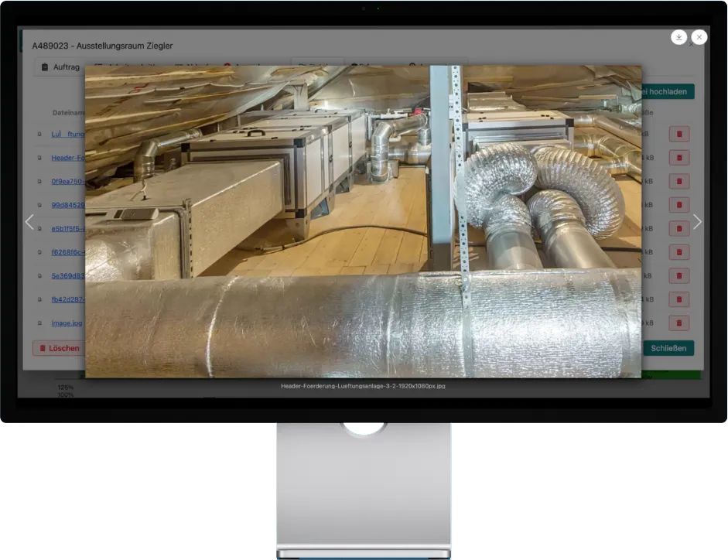728x560 pixels.
Task: Download the currently displayed image
Action: pyautogui.click(x=678, y=37)
